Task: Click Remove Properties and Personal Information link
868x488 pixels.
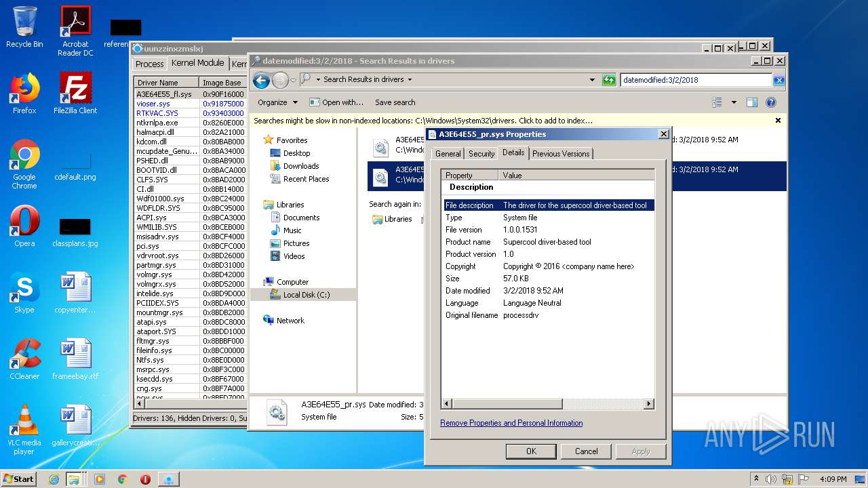Action: tap(511, 423)
